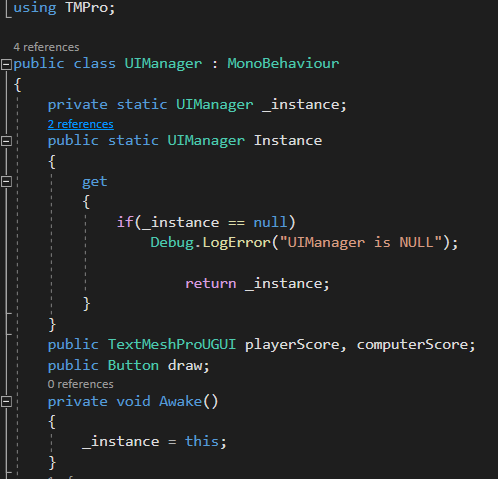Click the "UIManager is NULL" string literal

point(361,242)
